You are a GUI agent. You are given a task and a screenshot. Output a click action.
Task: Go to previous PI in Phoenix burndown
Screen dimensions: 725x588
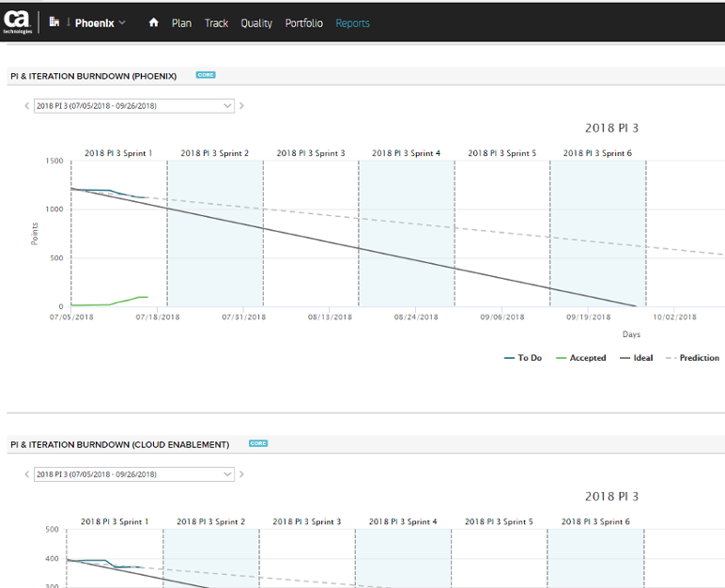tap(27, 106)
